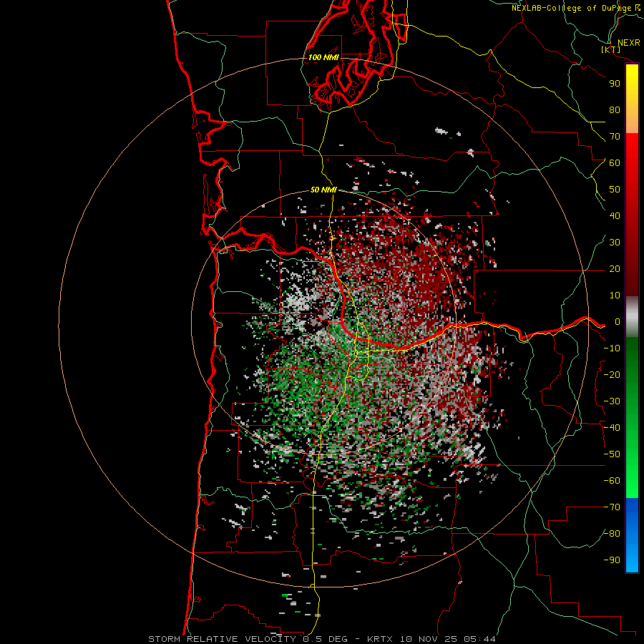Click the 50 value on the velocity scale
This screenshot has height=644, width=644.
[x=615, y=190]
